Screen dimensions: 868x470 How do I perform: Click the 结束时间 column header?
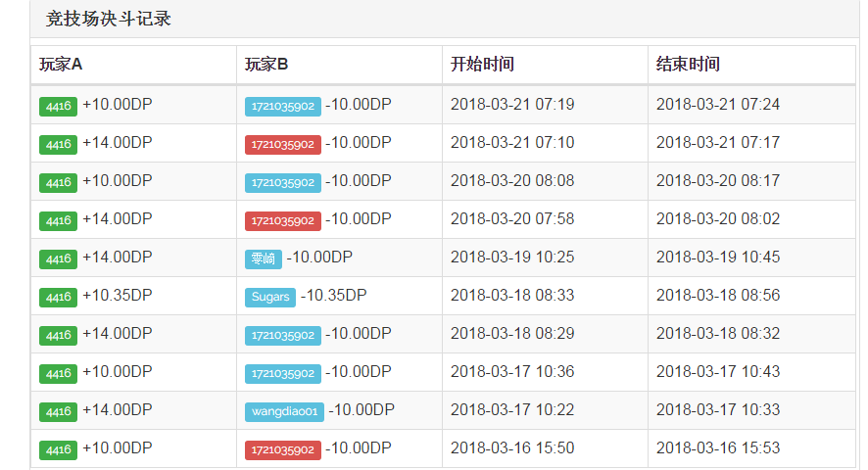[688, 65]
